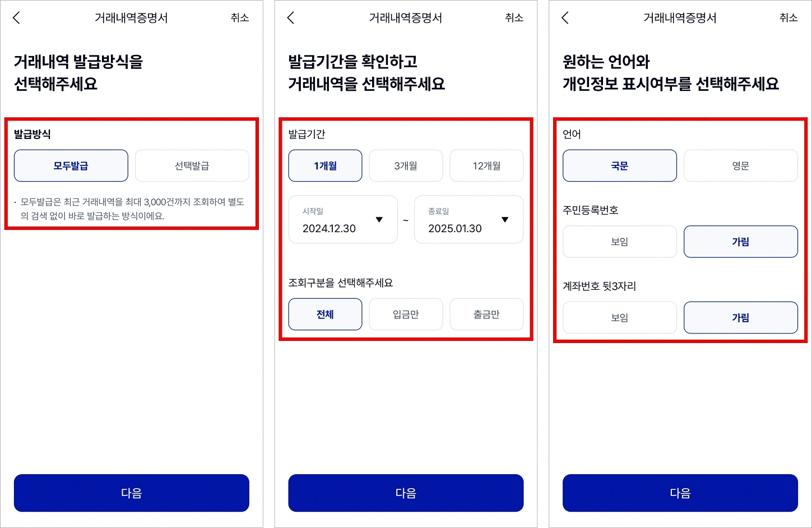Click the back arrow on the second screen
Viewport: 812px width, 528px height.
click(x=290, y=17)
